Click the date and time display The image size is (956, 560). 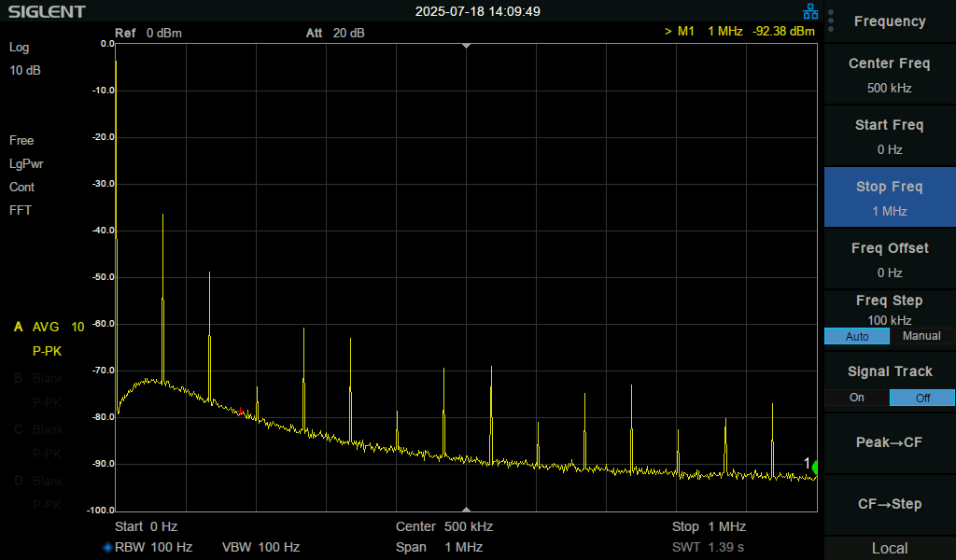click(x=477, y=11)
